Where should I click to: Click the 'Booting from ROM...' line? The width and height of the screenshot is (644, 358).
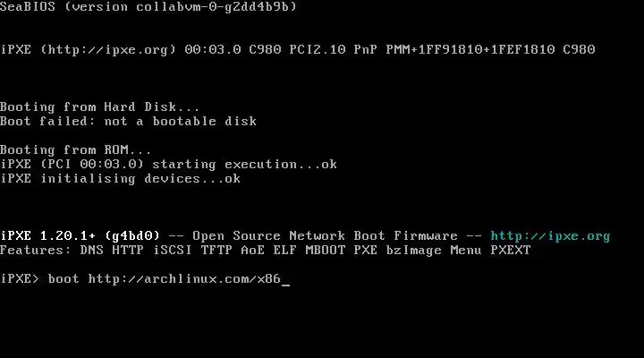tap(75, 150)
